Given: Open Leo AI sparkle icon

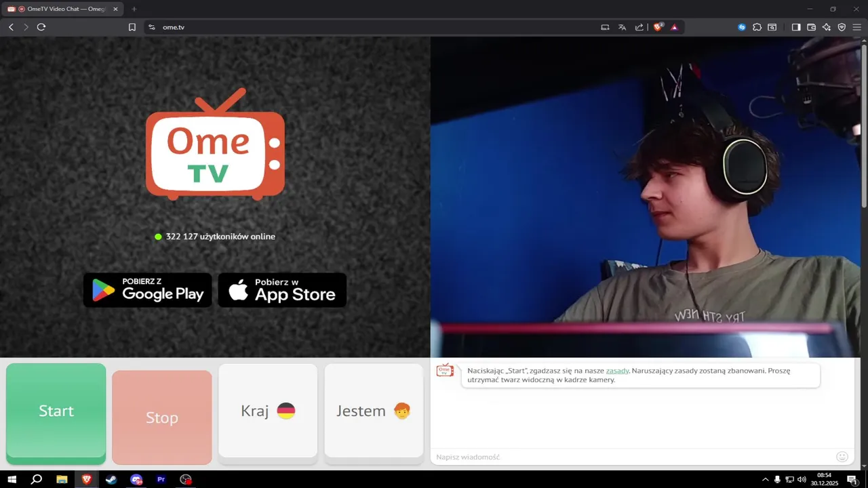Looking at the screenshot, I should click(827, 27).
